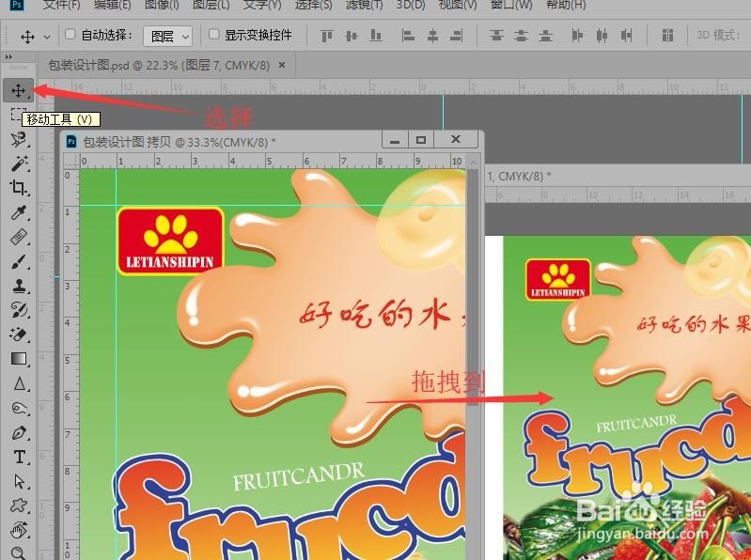Select the Magic Wand tool
Screen dimensions: 751x560
(19, 163)
